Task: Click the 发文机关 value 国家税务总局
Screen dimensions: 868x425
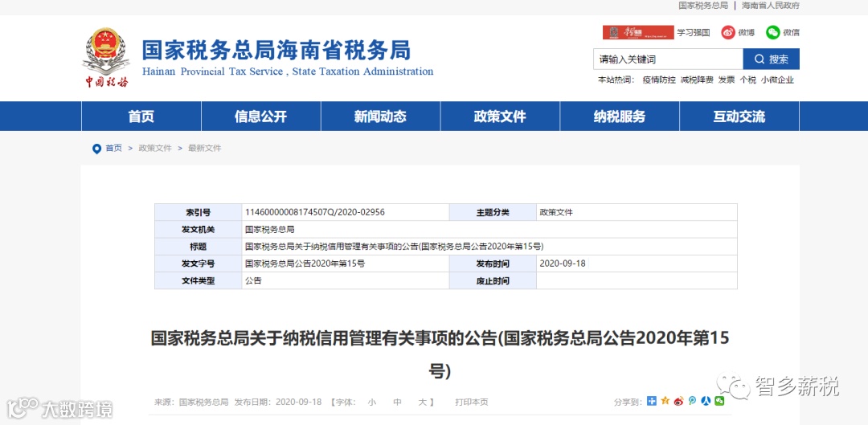Action: tap(269, 229)
